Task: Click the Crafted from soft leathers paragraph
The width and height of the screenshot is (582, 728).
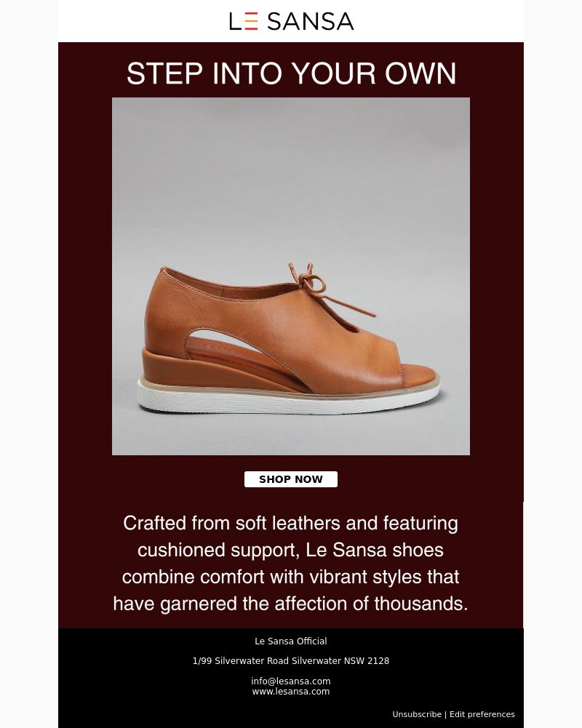Action: (x=291, y=563)
